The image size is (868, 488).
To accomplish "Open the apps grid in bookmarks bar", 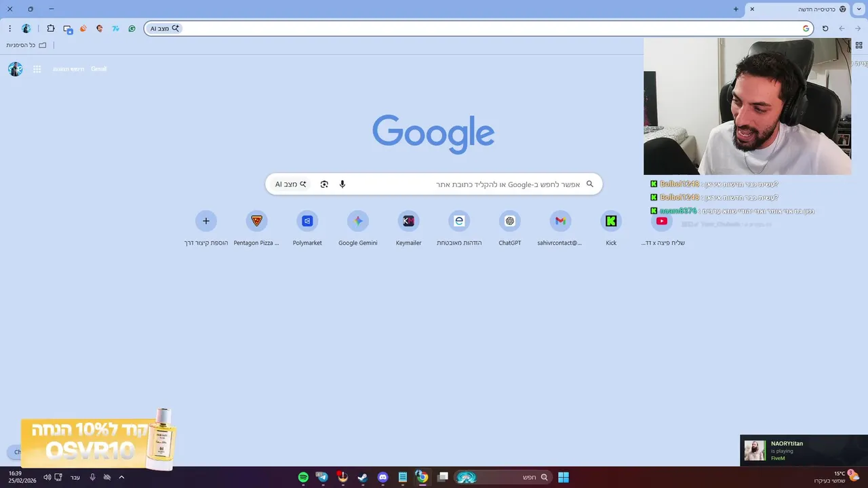I will tap(859, 45).
